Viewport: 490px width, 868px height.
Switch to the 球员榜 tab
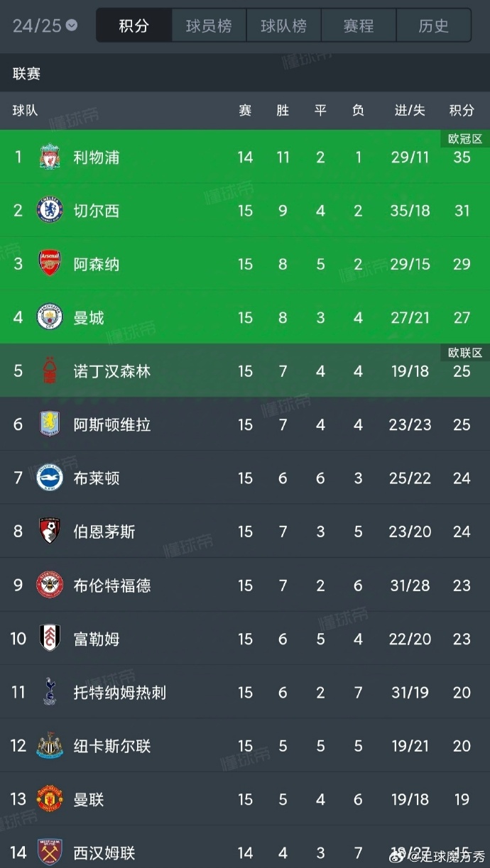pos(209,26)
